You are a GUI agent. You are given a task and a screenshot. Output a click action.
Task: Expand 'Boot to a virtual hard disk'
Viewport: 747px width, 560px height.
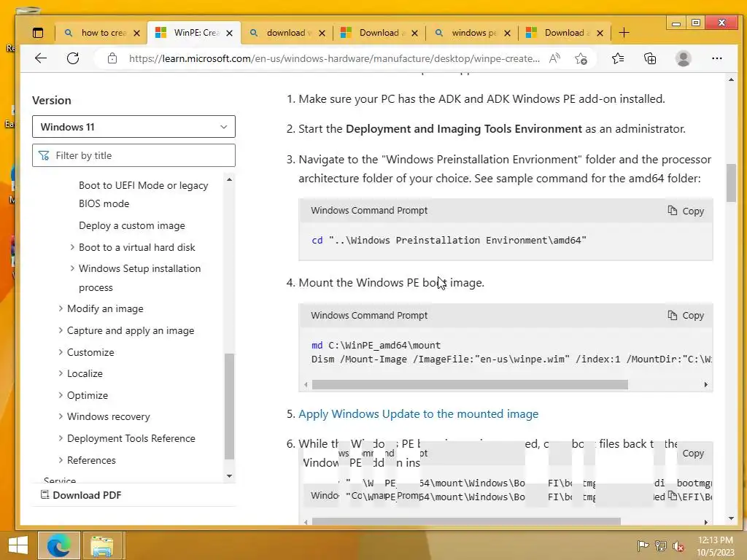(72, 247)
